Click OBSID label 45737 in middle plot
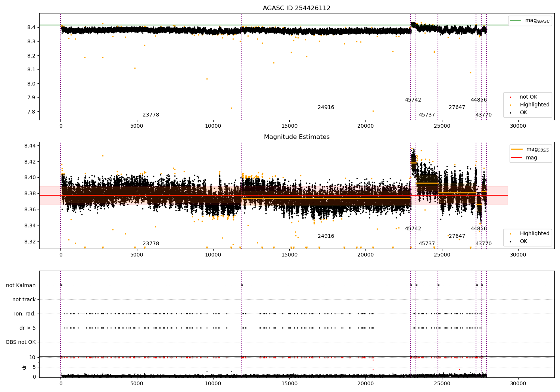560x392 pixels. (x=427, y=244)
